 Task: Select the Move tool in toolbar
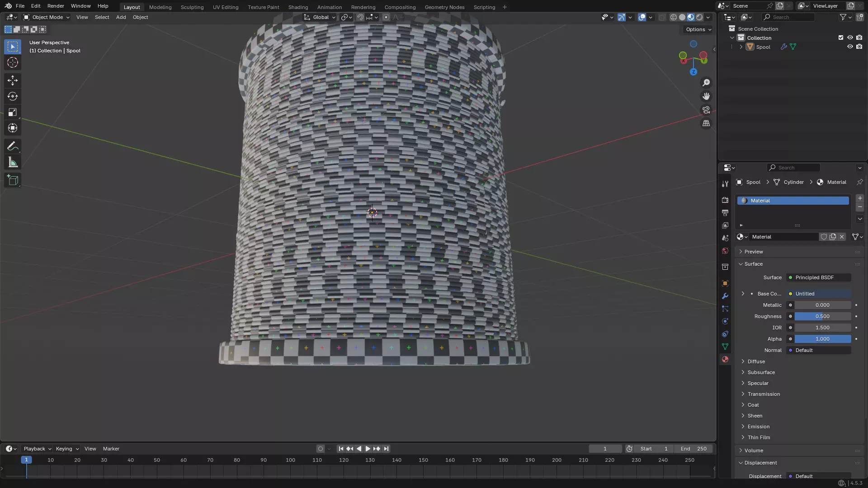point(13,80)
